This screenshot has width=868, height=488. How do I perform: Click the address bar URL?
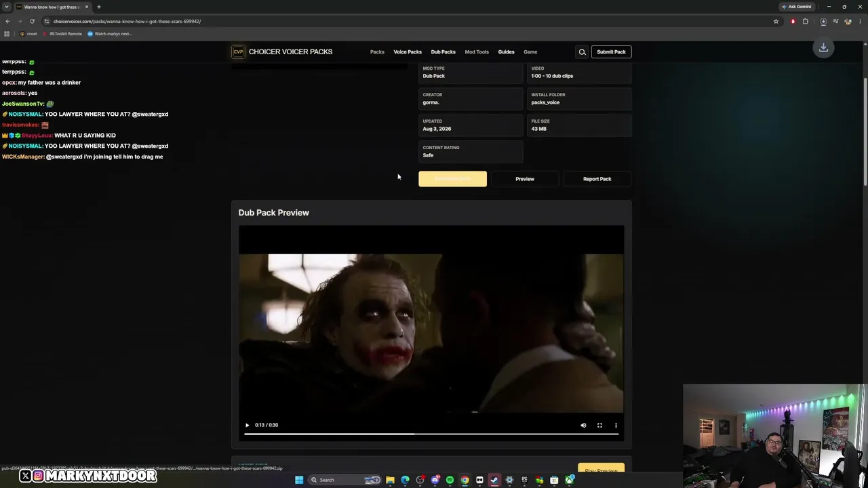[127, 21]
